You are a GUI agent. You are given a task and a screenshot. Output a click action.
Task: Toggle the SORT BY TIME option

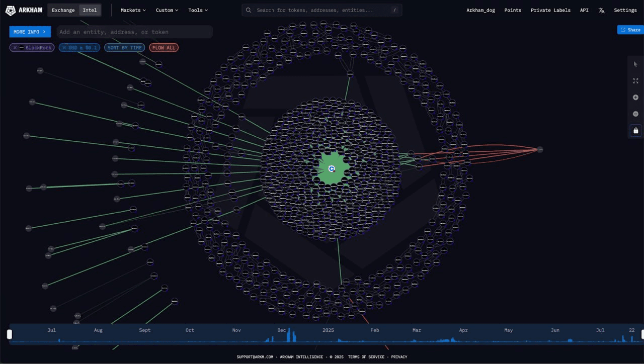(125, 48)
